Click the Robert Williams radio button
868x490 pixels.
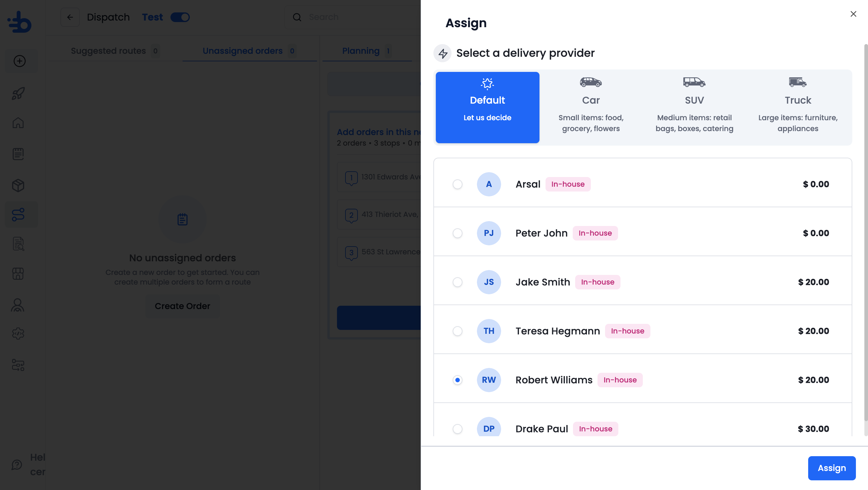[x=457, y=380]
